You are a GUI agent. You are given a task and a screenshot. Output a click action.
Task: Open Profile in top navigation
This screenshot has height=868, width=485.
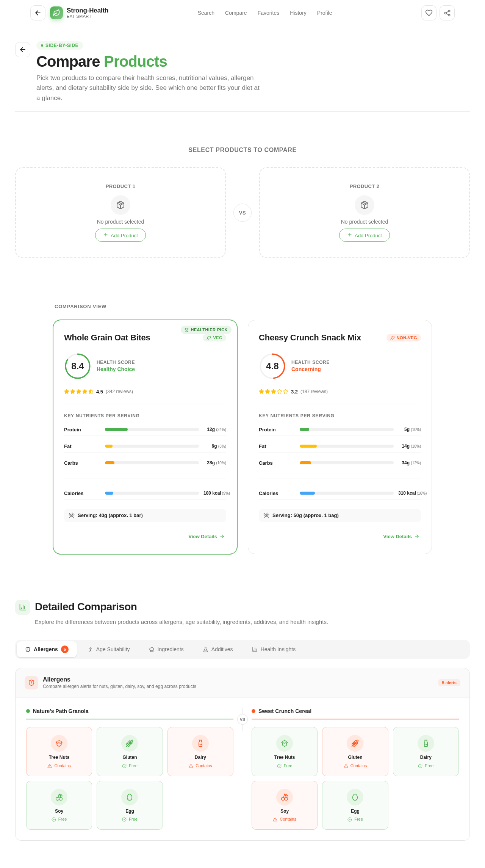coord(325,13)
